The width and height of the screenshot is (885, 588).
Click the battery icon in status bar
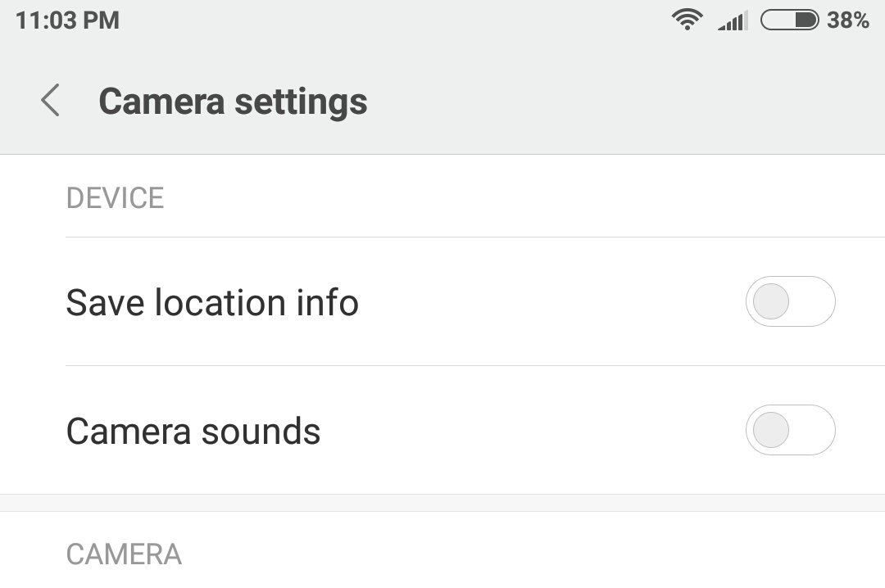click(x=789, y=20)
